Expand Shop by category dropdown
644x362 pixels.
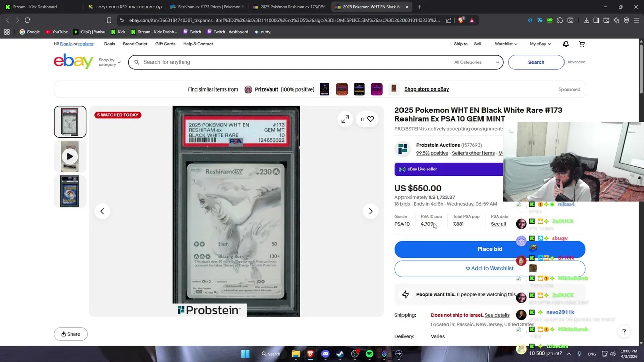coord(109,62)
